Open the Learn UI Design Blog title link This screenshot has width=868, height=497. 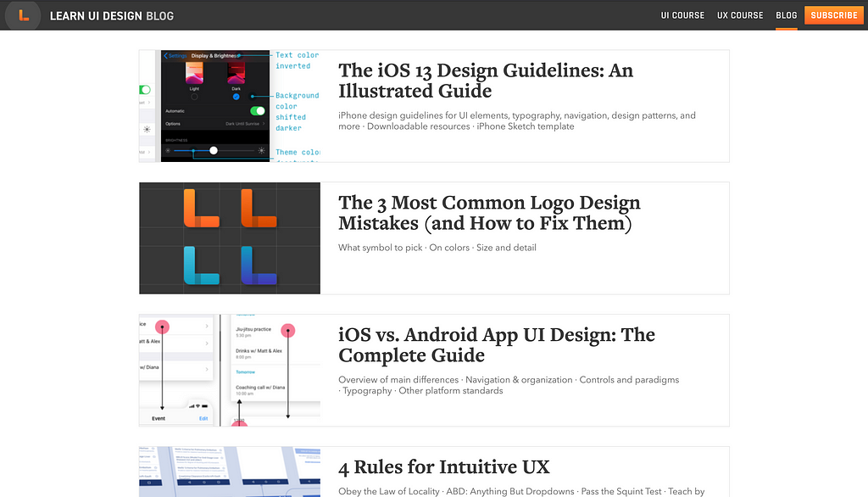(x=112, y=16)
